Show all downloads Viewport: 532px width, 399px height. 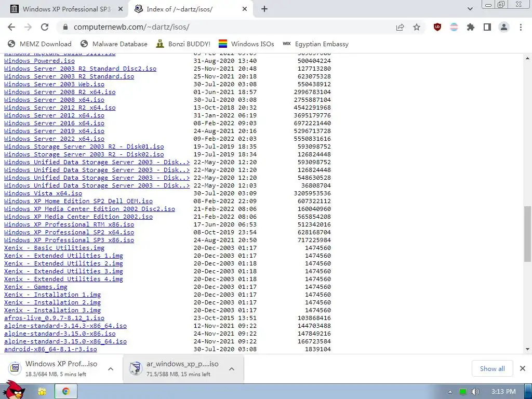point(492,368)
